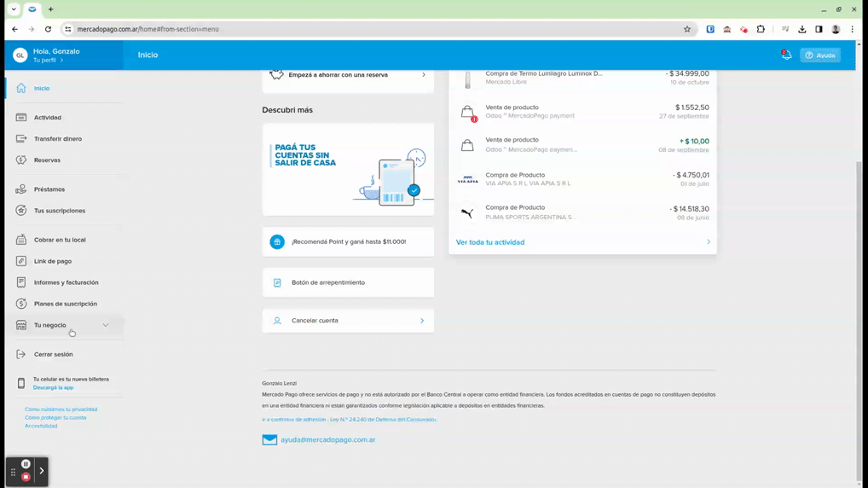Click the Cobrar en tu local icon

(x=21, y=240)
